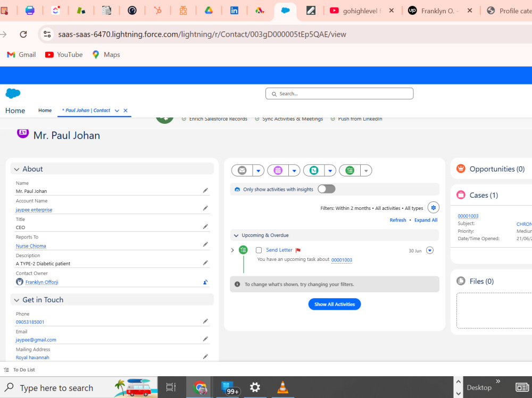Switch to the Google Drive browser tab
Image resolution: width=532 pixels, height=398 pixels.
(209, 11)
